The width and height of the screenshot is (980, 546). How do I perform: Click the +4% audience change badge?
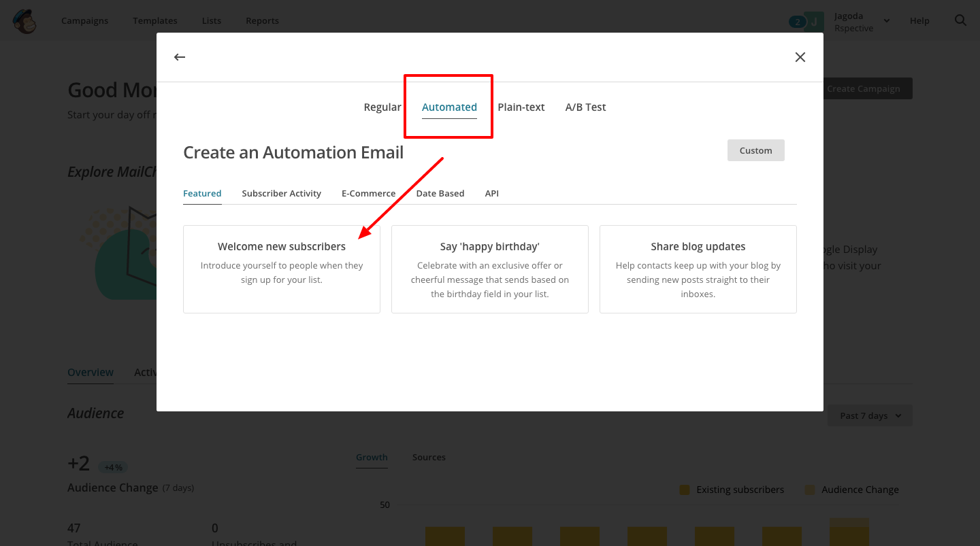113,467
